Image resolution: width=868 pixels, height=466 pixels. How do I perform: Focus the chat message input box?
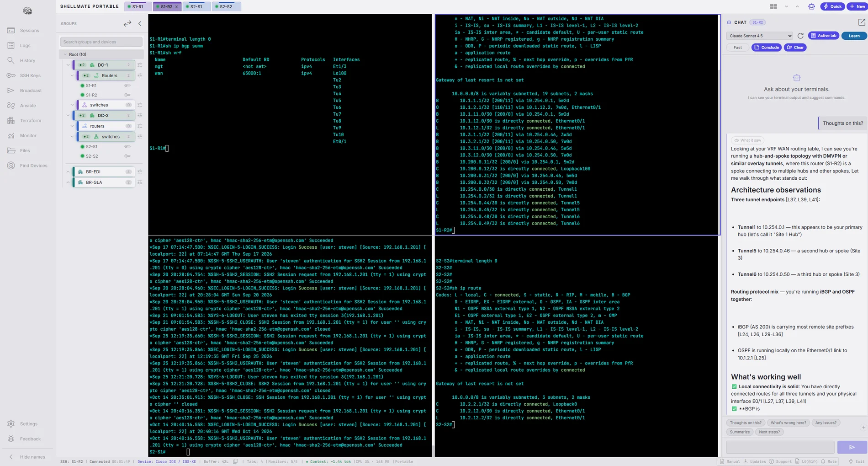point(780,447)
